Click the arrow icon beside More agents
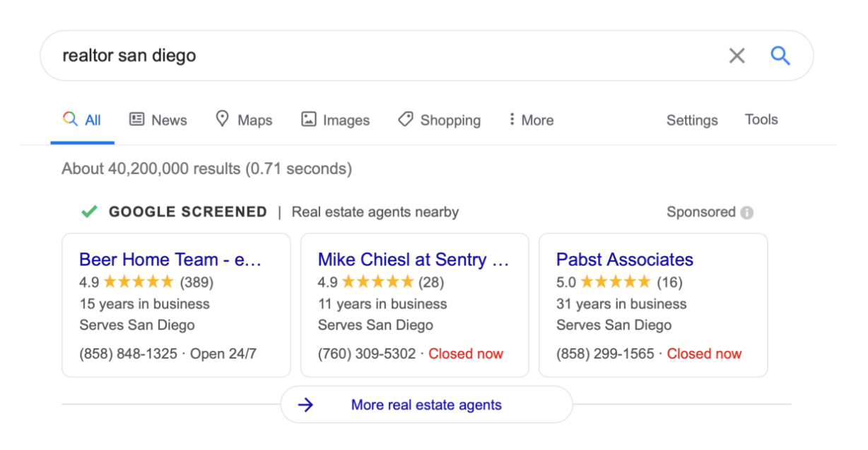Viewport: 868px width, 450px height. pyautogui.click(x=305, y=405)
